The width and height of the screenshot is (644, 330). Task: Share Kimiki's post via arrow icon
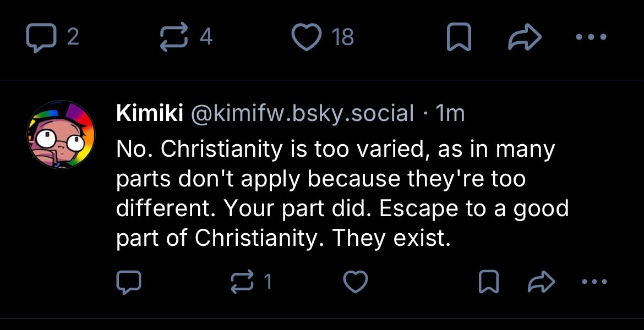(x=541, y=282)
